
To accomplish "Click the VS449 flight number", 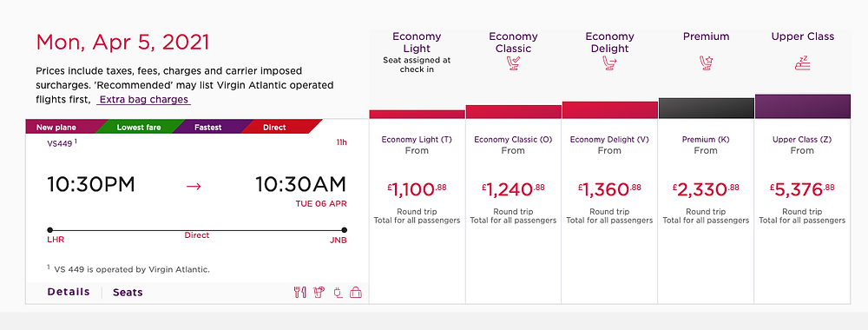I will [60, 142].
